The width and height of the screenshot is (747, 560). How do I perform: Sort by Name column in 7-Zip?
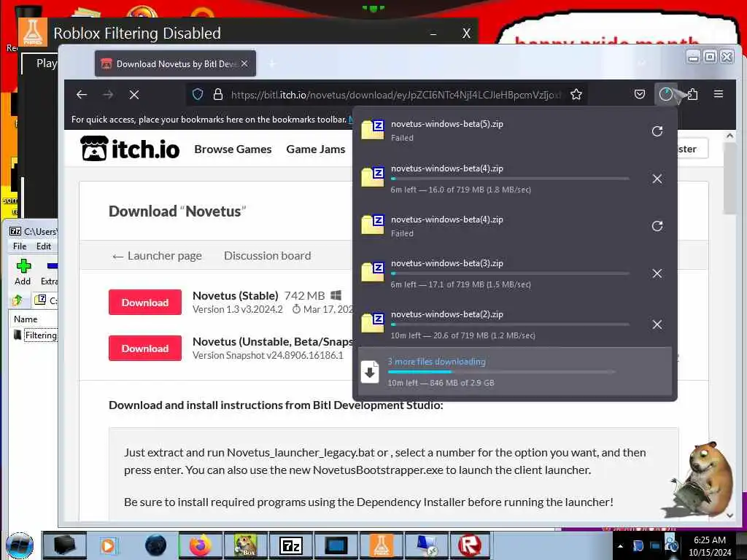click(26, 319)
